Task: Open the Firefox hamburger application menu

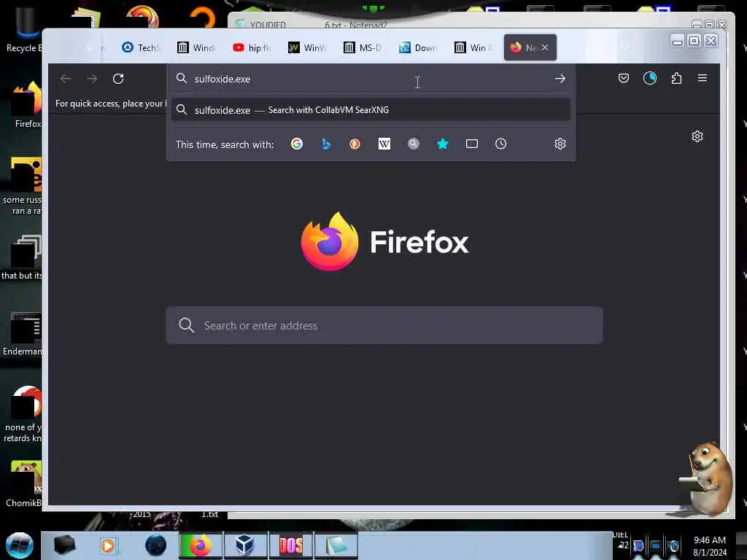Action: pos(703,78)
